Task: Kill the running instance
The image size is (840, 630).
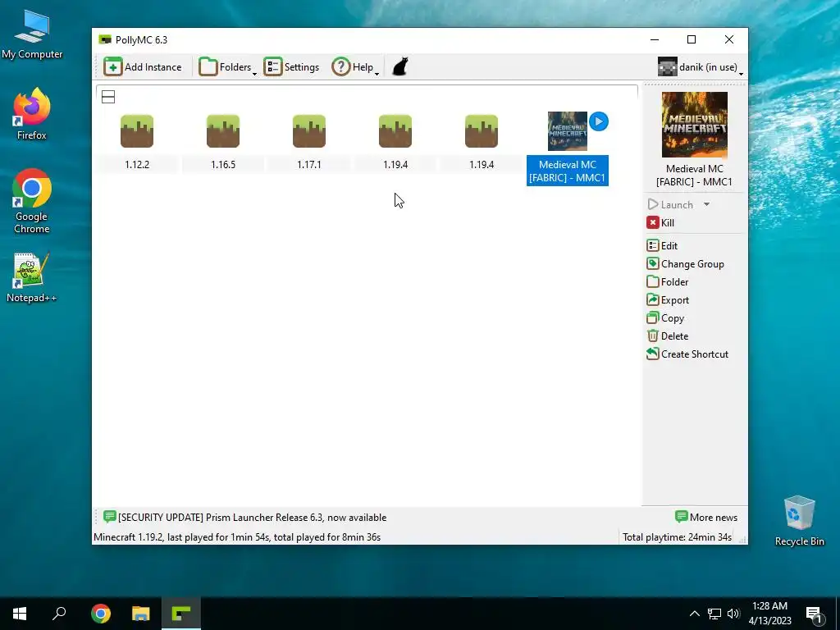Action: pyautogui.click(x=660, y=223)
